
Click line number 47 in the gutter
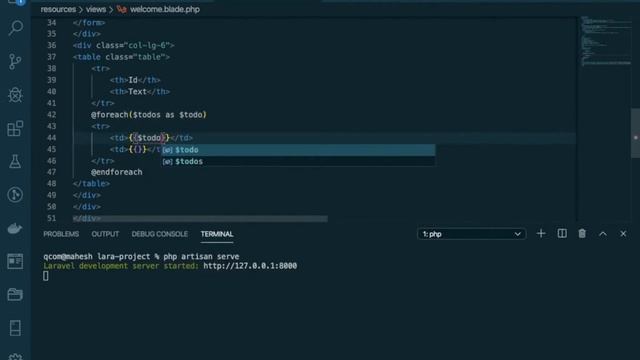pyautogui.click(x=51, y=172)
